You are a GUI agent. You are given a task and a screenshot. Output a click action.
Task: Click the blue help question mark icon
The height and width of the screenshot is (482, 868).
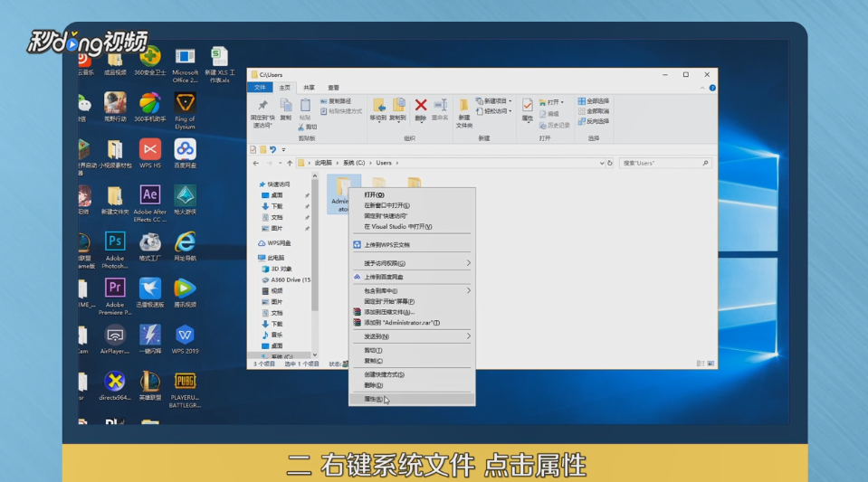[x=712, y=88]
